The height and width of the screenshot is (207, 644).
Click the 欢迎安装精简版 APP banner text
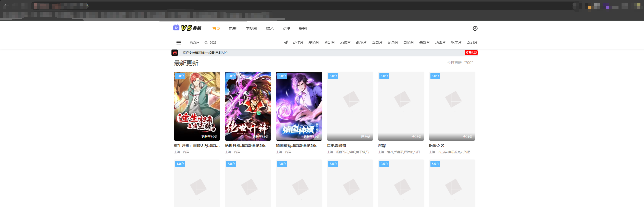click(x=205, y=53)
